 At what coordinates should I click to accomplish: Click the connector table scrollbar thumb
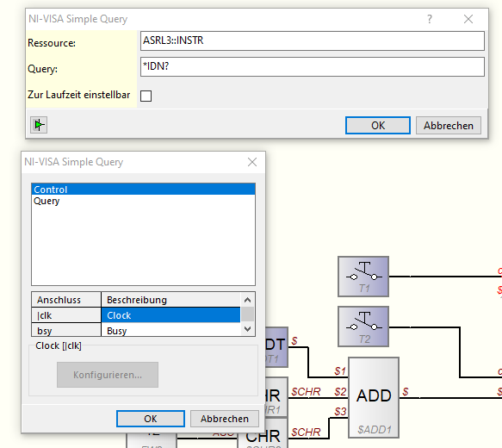pyautogui.click(x=247, y=314)
